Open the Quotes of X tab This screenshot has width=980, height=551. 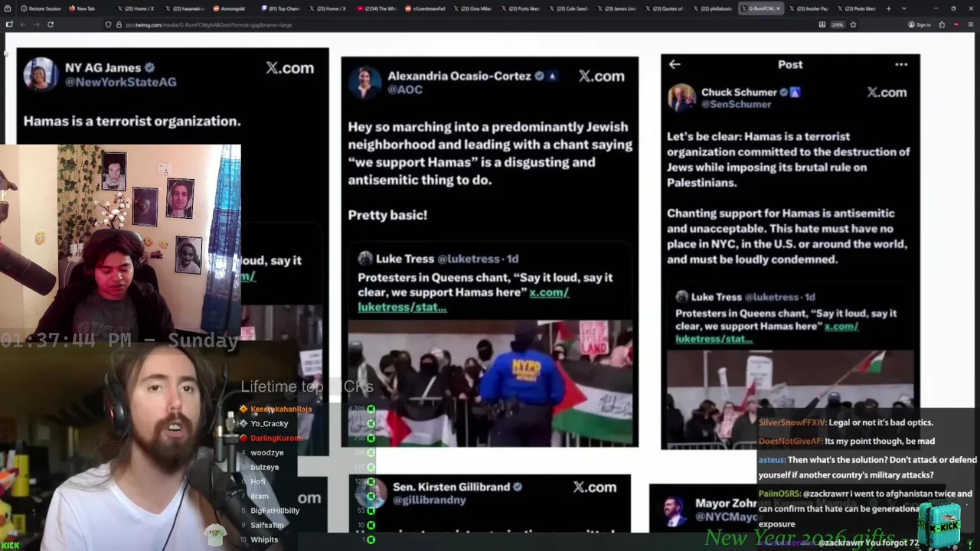(x=665, y=8)
